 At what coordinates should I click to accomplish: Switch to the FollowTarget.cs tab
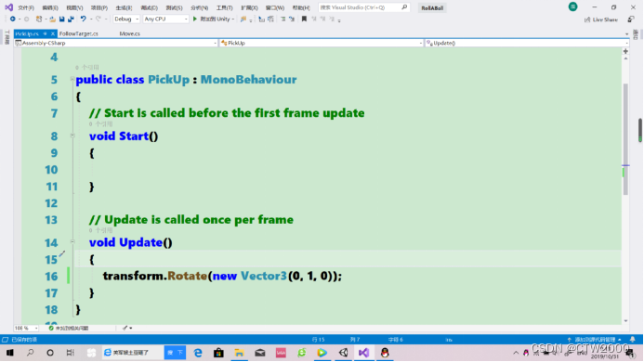coord(78,33)
